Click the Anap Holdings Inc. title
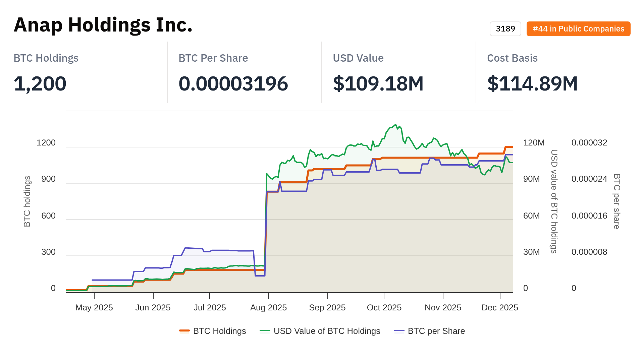 [103, 25]
